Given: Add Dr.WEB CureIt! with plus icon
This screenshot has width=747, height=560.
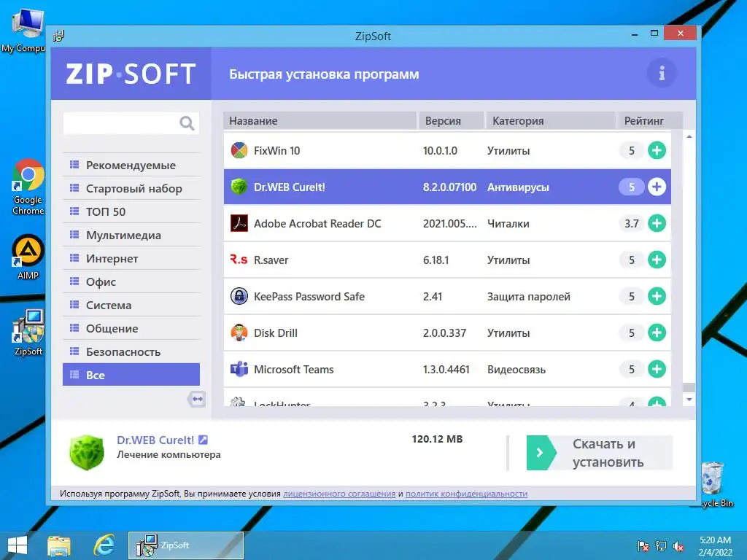Looking at the screenshot, I should pyautogui.click(x=657, y=187).
